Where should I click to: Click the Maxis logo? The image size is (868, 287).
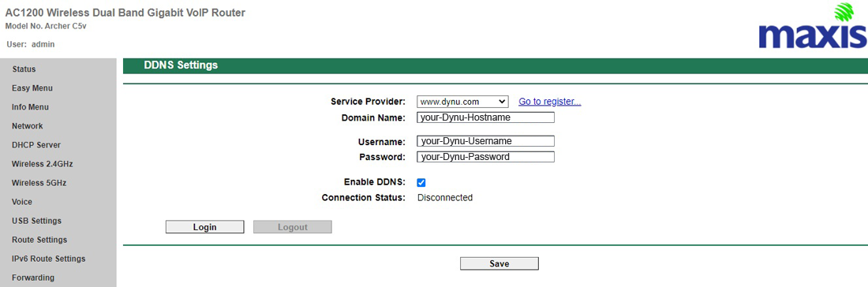click(x=813, y=26)
